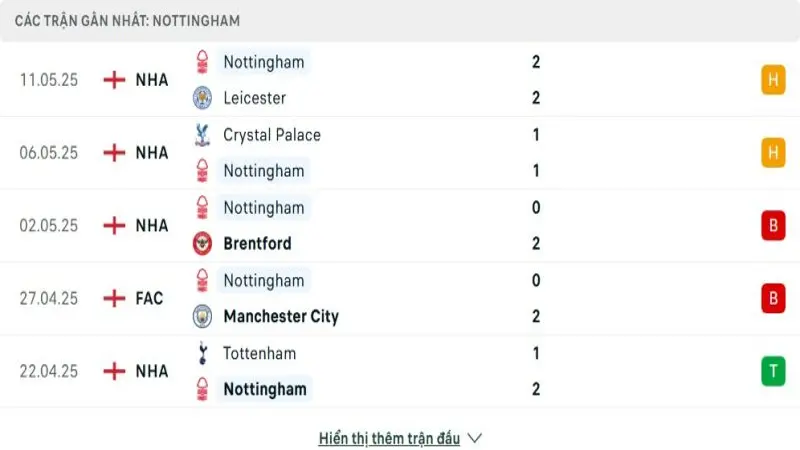
Task: Open the 'Hiển thị thêm trận đấu' link
Action: tap(389, 438)
